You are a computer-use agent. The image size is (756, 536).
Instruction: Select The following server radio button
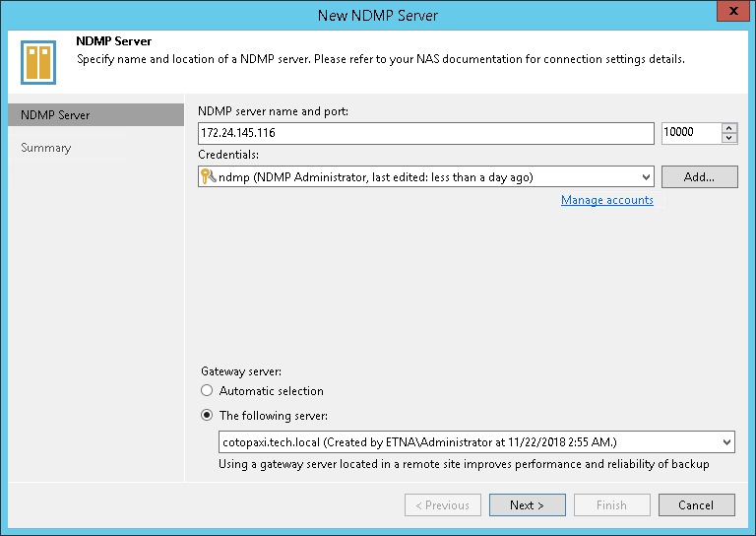pos(207,415)
